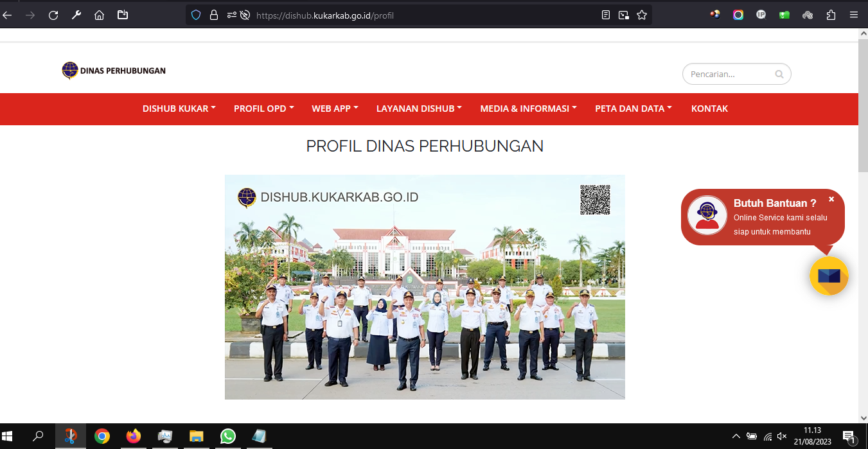Open the tracking protection shield icon
The width and height of the screenshot is (868, 449).
(196, 15)
